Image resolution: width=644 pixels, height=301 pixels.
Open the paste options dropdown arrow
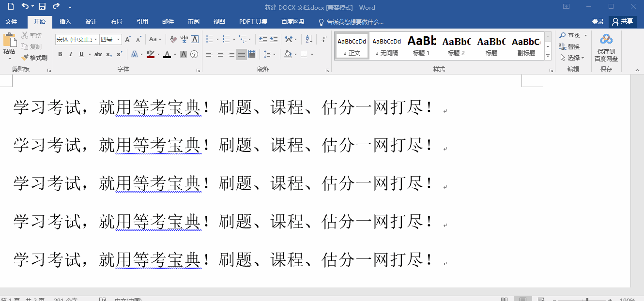(x=9, y=59)
